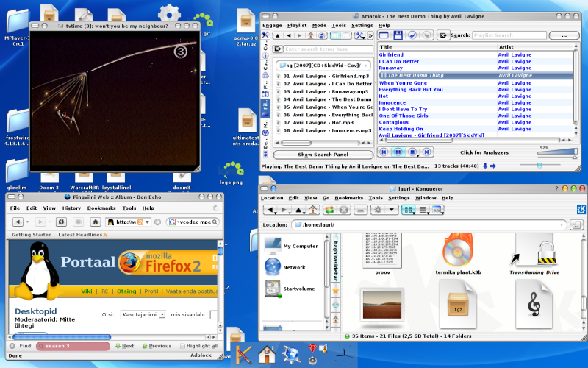
Task: Go back in Firefox
Action: pos(18,222)
